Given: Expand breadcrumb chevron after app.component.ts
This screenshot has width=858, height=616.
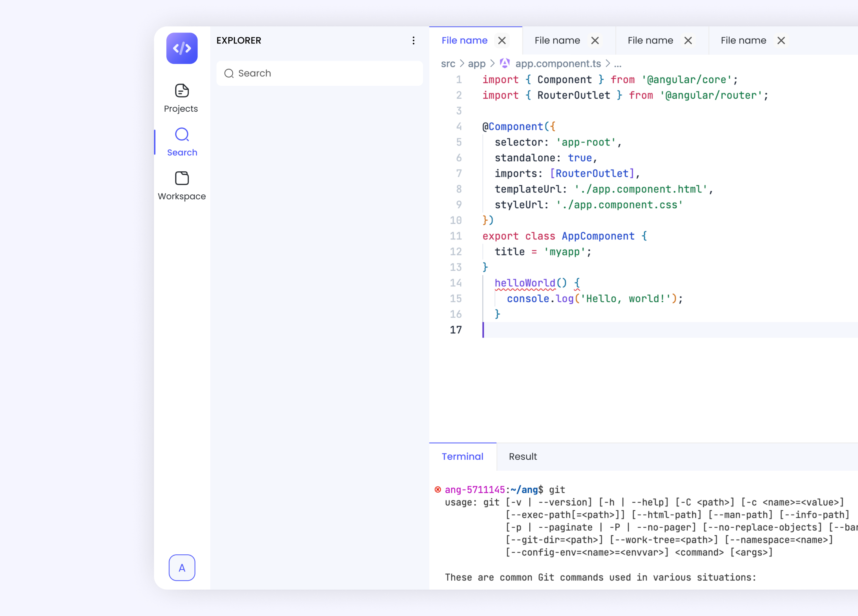Looking at the screenshot, I should [607, 63].
